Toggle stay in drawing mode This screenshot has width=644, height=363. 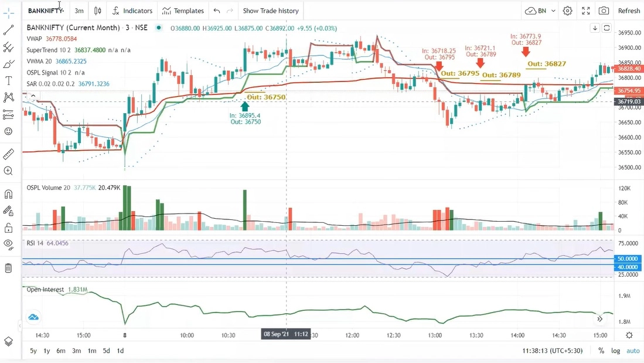[9, 211]
